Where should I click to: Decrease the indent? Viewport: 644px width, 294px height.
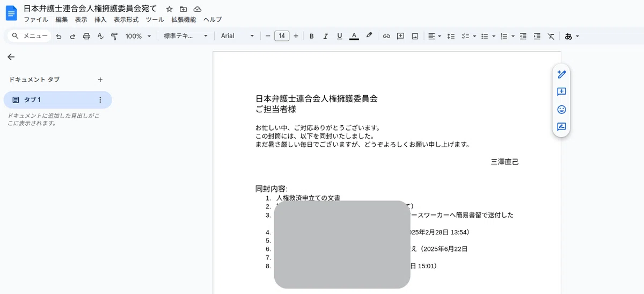(x=523, y=36)
